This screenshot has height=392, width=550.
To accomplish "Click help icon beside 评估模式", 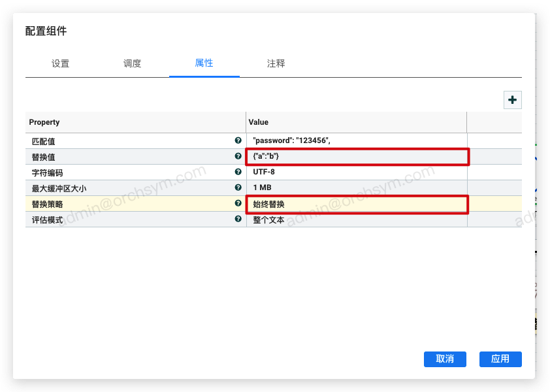I will pos(238,219).
